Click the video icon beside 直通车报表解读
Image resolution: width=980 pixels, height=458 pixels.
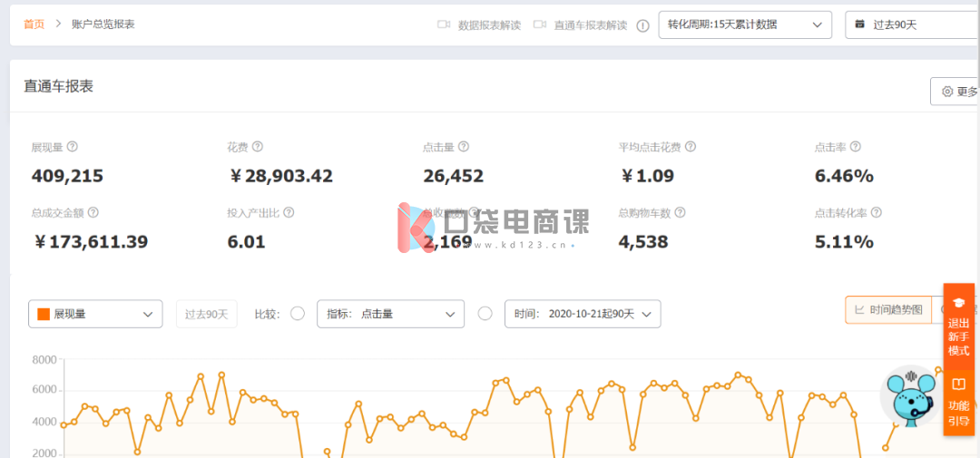tap(540, 25)
